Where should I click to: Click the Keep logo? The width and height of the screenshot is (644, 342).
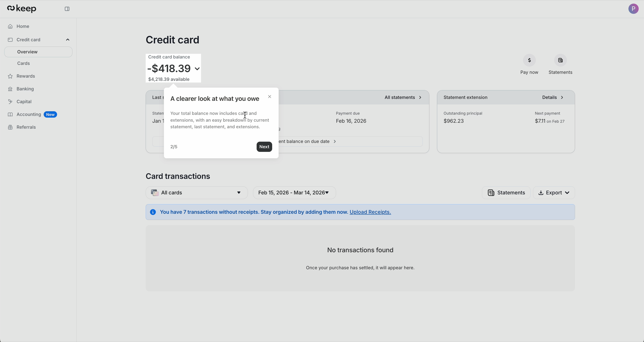pos(22,9)
